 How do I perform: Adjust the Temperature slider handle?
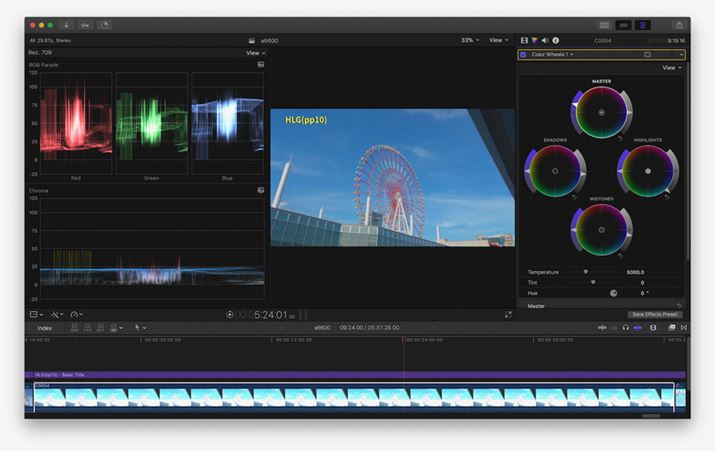pos(586,272)
